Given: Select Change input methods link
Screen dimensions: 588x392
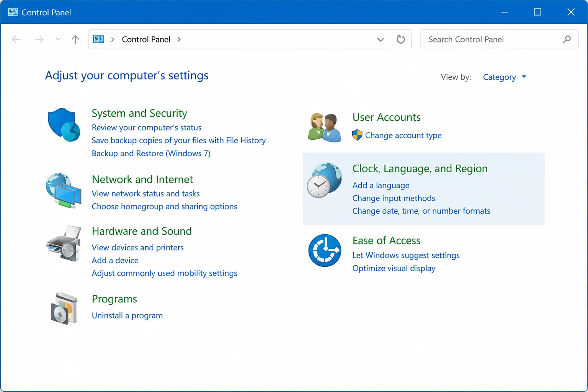Looking at the screenshot, I should tap(394, 198).
